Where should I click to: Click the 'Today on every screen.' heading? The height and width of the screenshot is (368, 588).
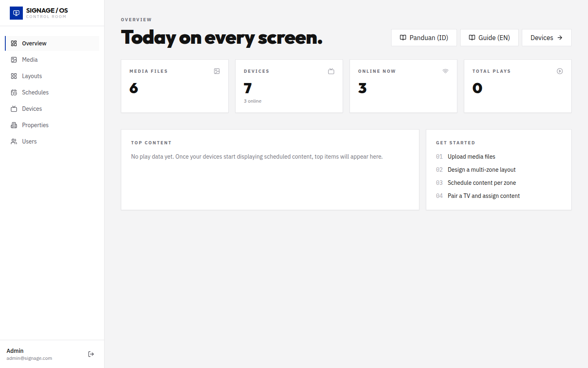coord(222,38)
